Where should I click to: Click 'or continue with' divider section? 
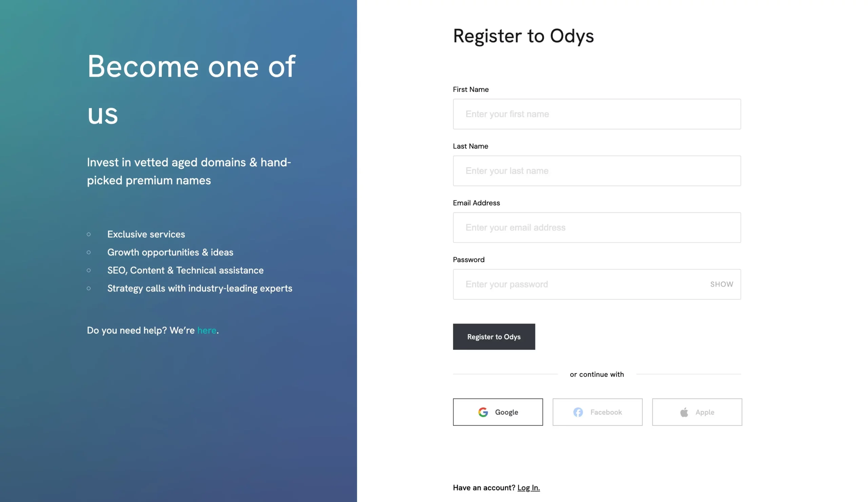[x=597, y=373]
